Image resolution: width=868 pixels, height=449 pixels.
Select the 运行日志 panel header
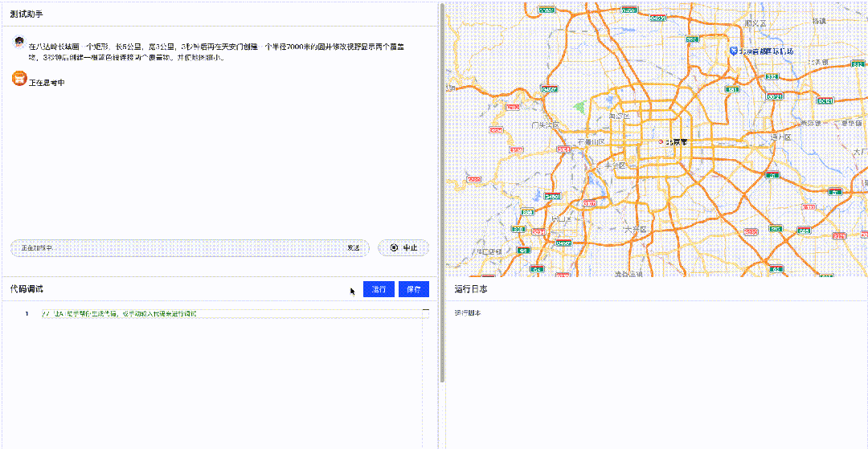[x=470, y=289]
